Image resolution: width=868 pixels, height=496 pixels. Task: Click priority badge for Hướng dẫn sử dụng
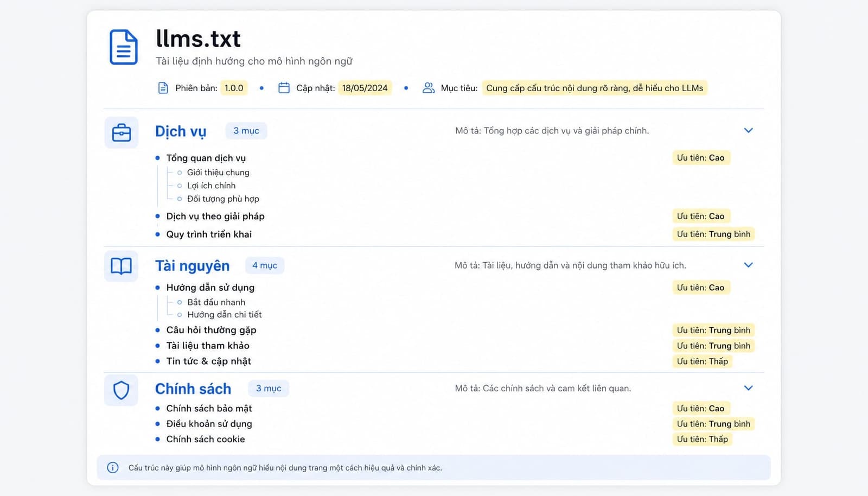click(x=701, y=288)
